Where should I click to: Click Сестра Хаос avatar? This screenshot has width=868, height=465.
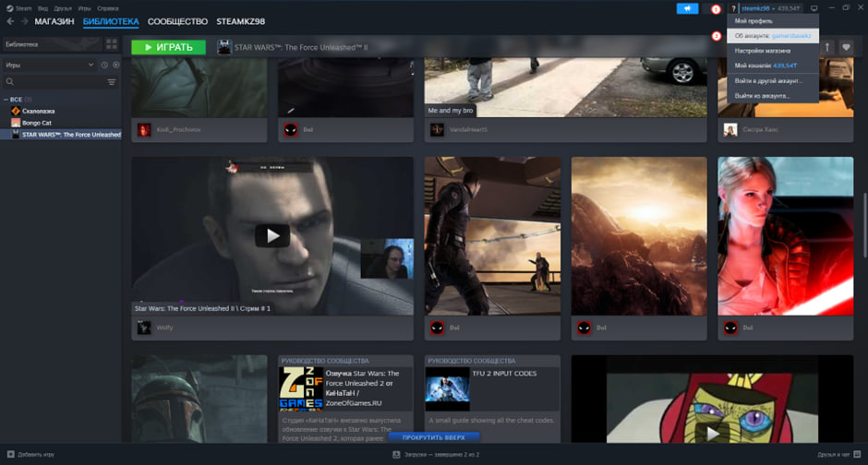point(730,130)
